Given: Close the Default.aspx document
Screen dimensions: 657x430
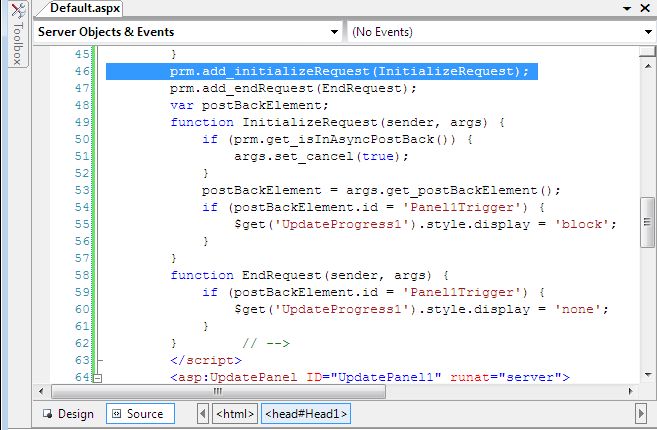Looking at the screenshot, I should (645, 8).
